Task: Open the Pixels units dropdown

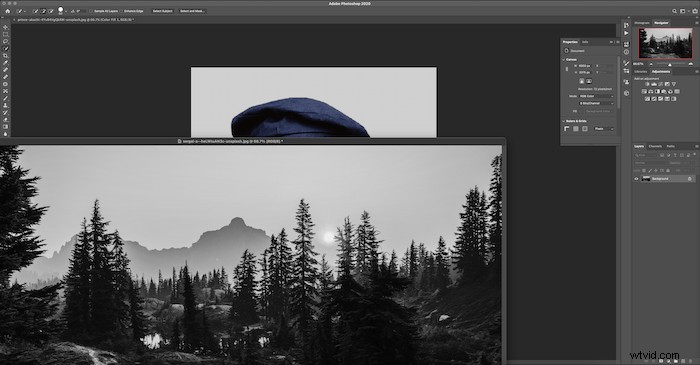Action: coord(604,129)
